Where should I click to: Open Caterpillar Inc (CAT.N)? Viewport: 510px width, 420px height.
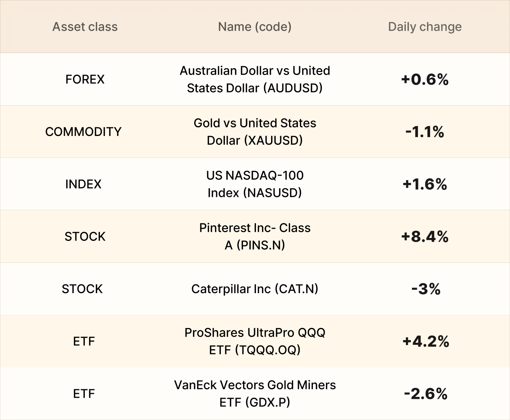coord(255,289)
